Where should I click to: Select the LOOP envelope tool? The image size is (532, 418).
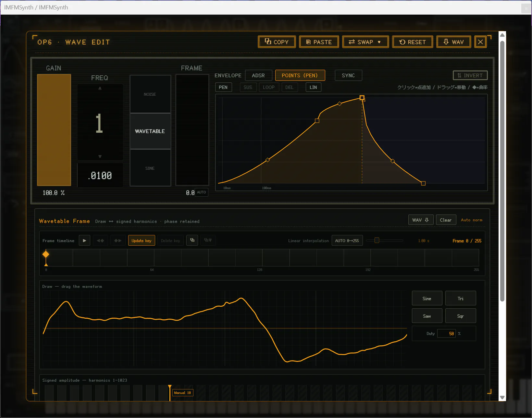269,87
